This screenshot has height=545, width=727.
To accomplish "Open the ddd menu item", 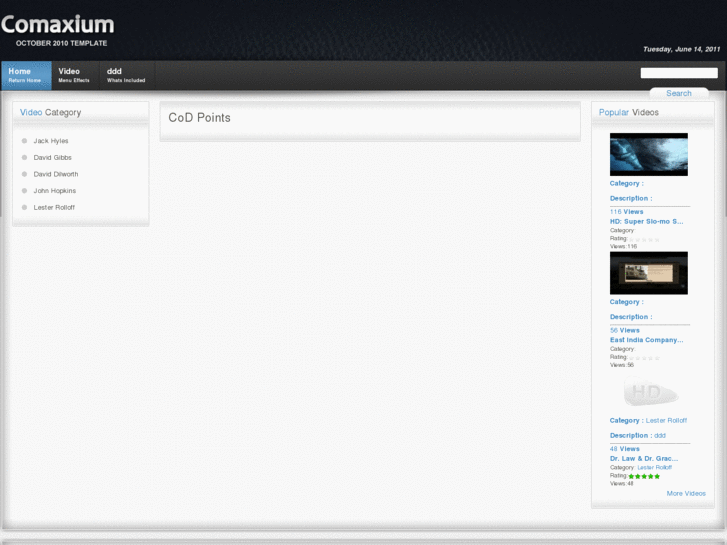I will [x=127, y=75].
